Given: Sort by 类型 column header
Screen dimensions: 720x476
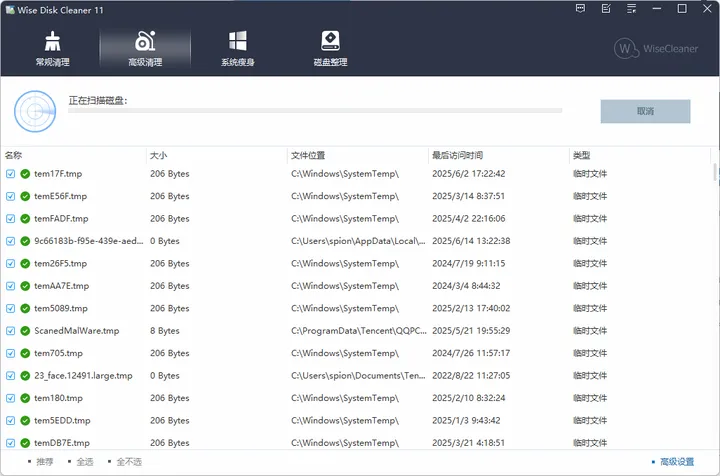Looking at the screenshot, I should pyautogui.click(x=640, y=155).
